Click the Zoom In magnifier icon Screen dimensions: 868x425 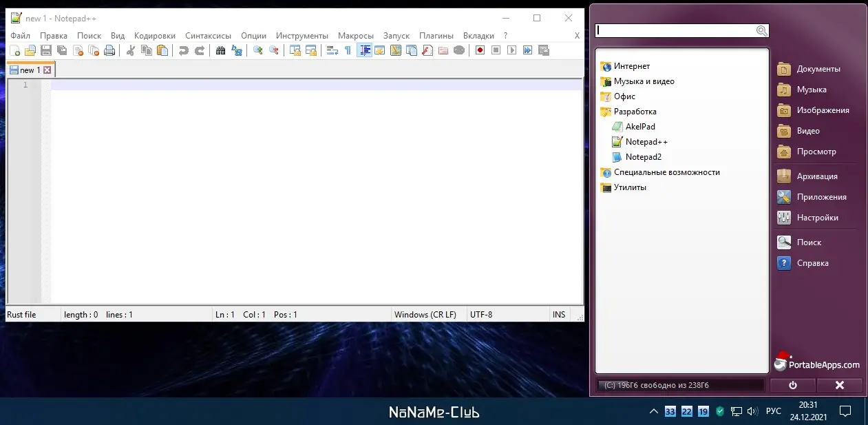coord(257,50)
